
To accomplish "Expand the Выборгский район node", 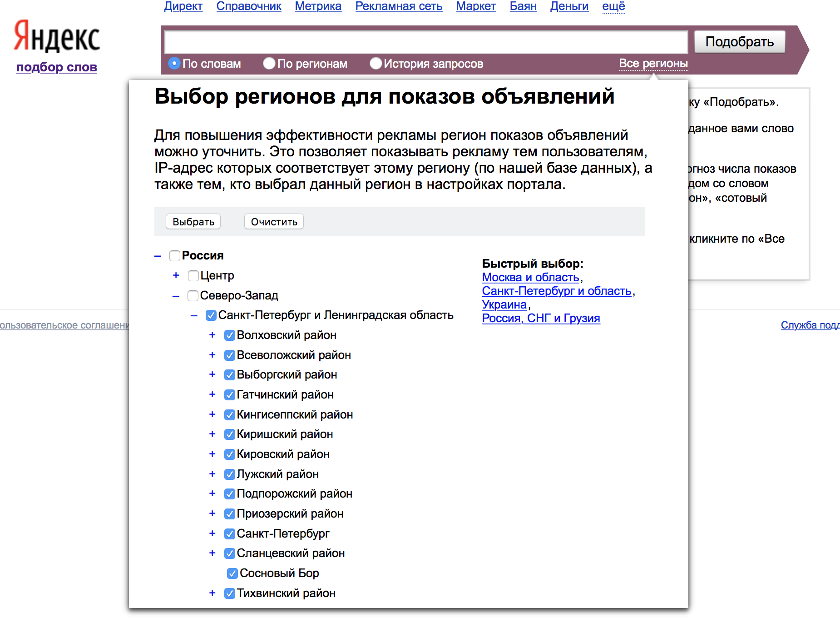I will (x=212, y=374).
